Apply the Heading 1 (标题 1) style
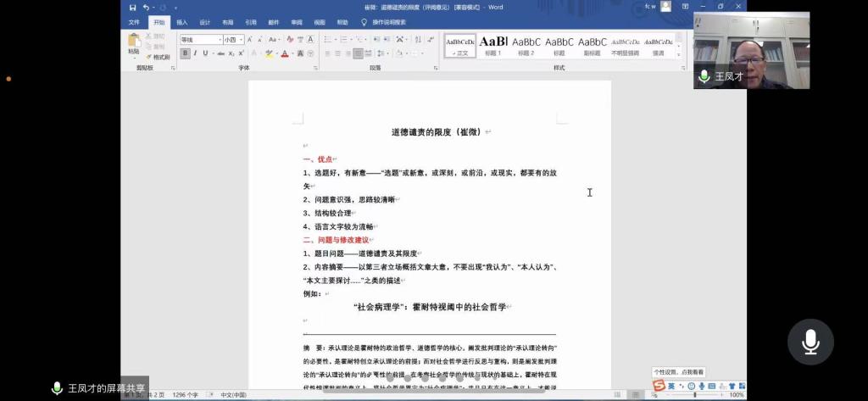868x401 pixels. coord(492,46)
